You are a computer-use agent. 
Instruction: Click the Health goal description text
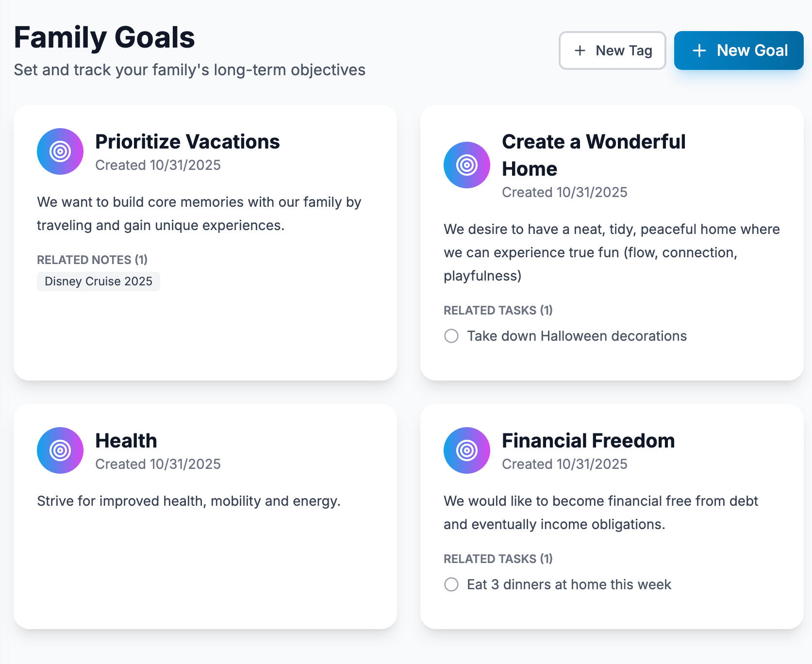click(x=189, y=501)
